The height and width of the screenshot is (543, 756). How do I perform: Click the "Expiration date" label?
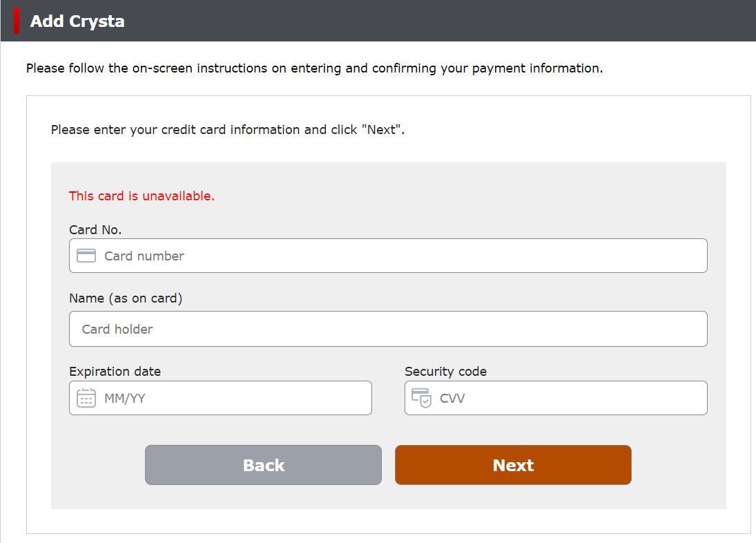[115, 372]
